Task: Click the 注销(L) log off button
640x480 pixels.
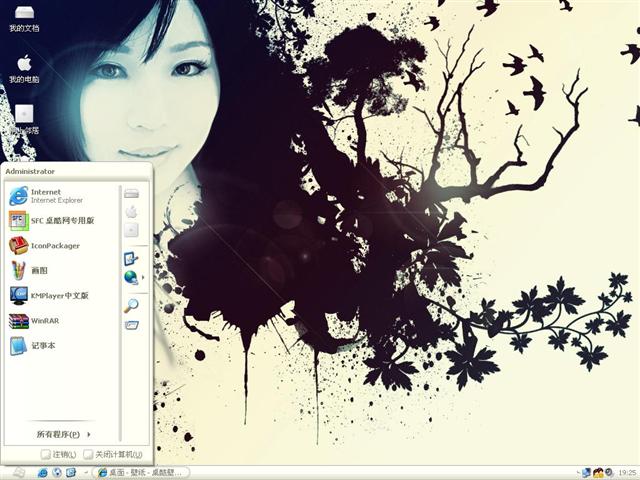Action: click(x=59, y=455)
